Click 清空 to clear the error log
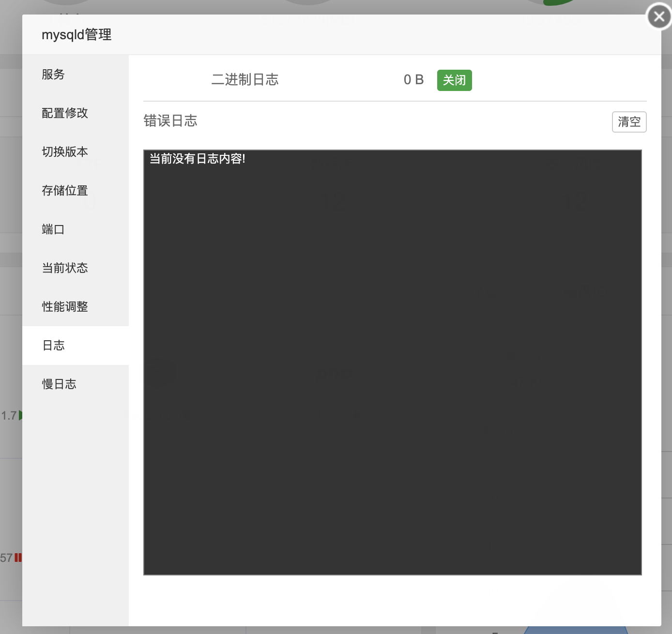Screen dimensions: 672x634 629,122
